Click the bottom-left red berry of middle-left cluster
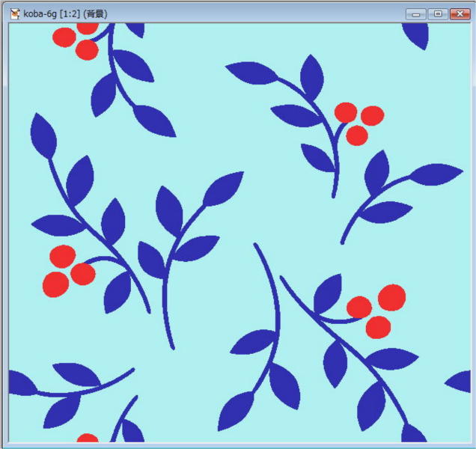Screen dimensions: 476x449 [55, 284]
